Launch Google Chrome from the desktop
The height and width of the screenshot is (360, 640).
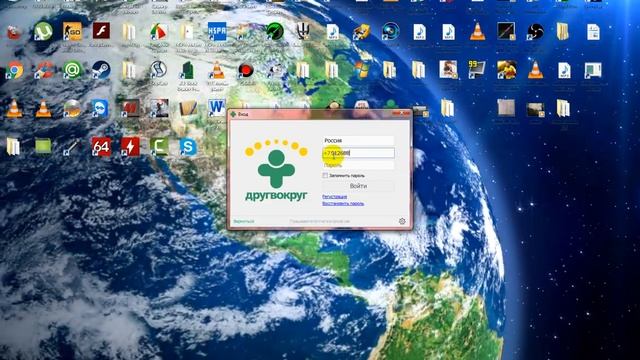click(14, 71)
